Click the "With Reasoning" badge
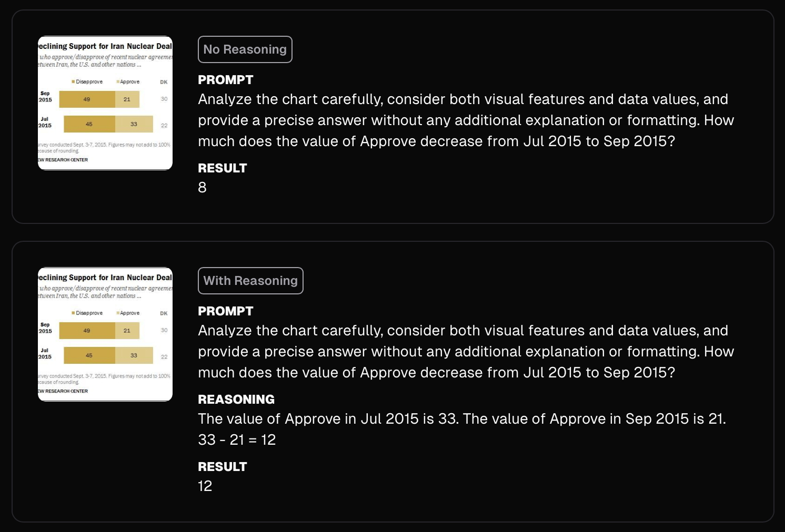The image size is (785, 532). pyautogui.click(x=250, y=281)
